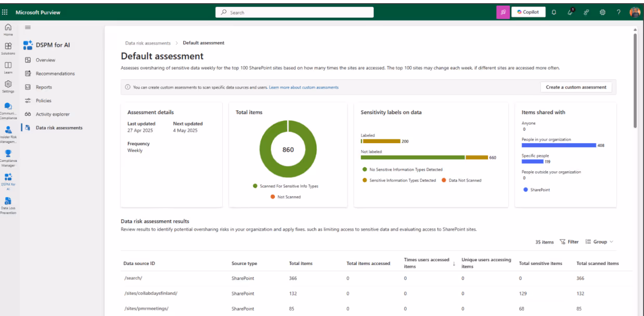The width and height of the screenshot is (644, 316).
Task: Click Create a custom assessment button
Action: (576, 87)
